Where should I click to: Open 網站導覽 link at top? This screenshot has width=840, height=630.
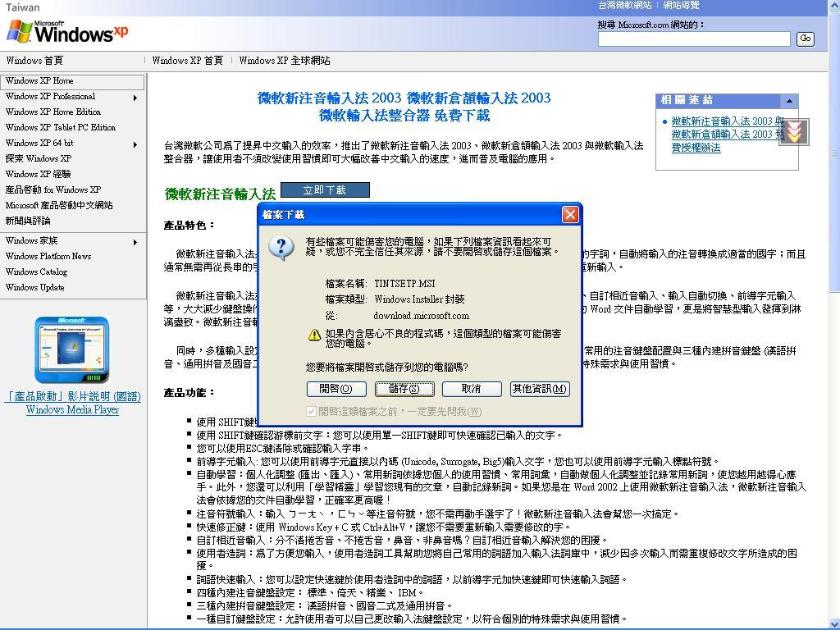click(681, 6)
